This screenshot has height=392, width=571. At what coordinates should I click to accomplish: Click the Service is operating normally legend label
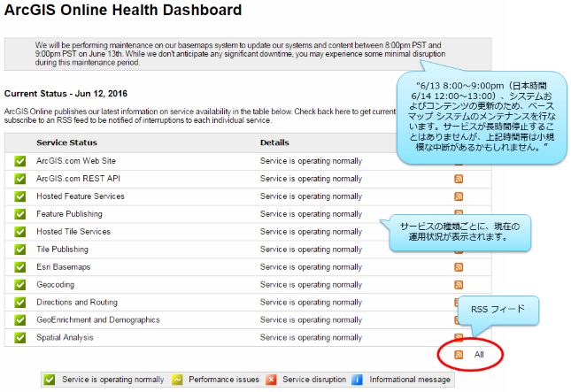click(113, 380)
